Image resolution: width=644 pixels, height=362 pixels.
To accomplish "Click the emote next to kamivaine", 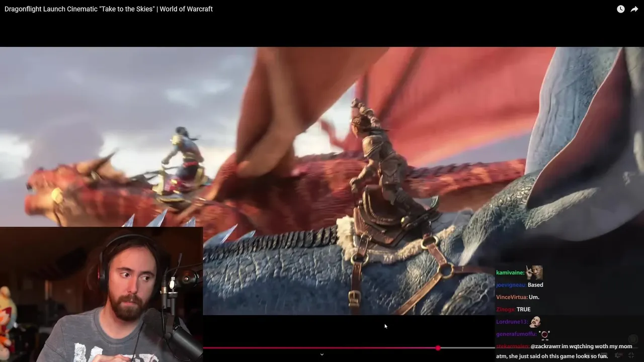I will tap(534, 273).
